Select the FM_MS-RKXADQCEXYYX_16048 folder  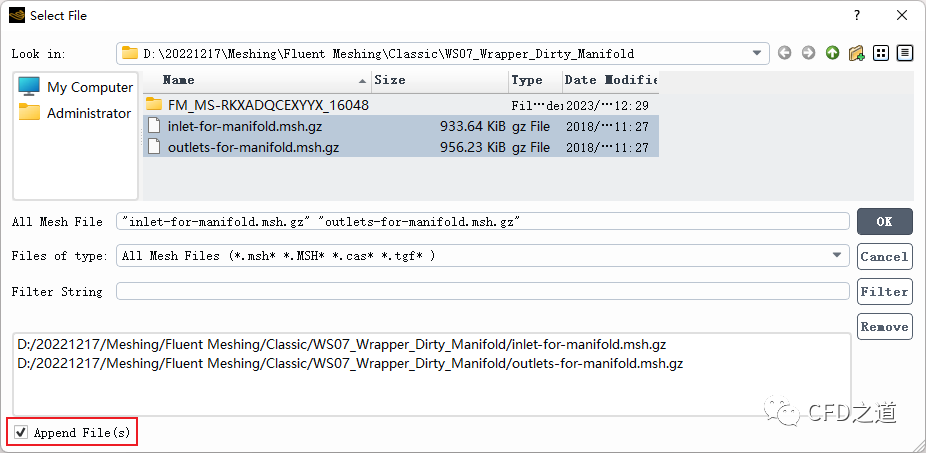[x=268, y=105]
